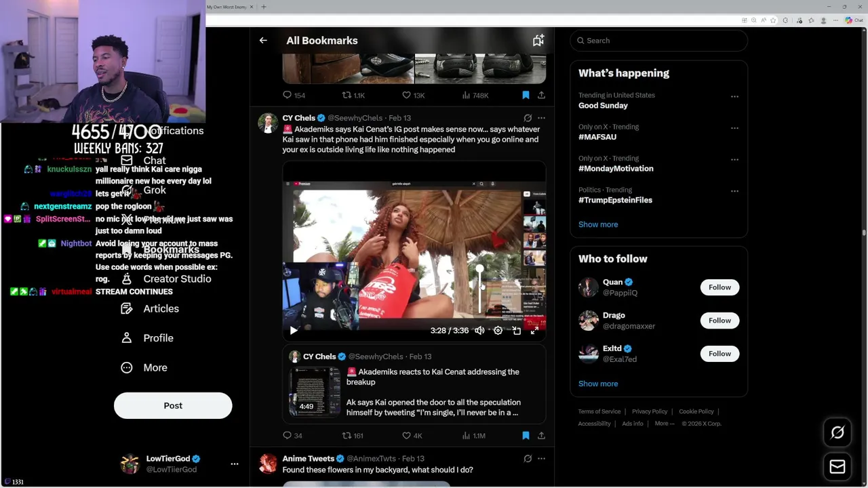Open Creator Studio in sidebar

[x=166, y=279]
